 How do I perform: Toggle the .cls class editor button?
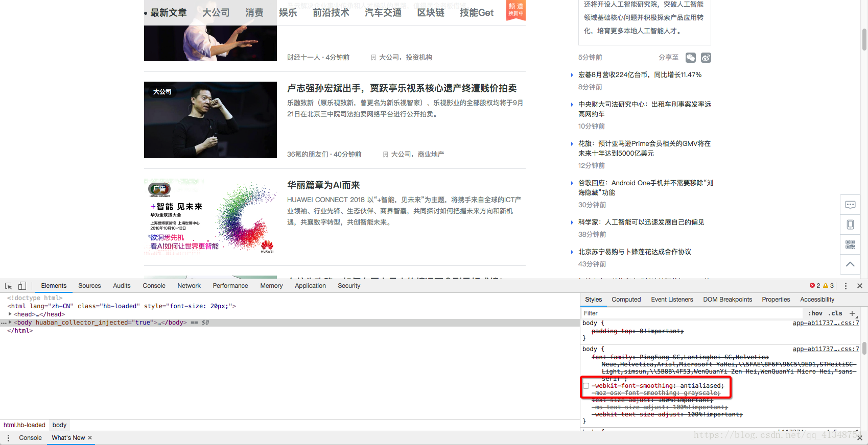point(835,313)
